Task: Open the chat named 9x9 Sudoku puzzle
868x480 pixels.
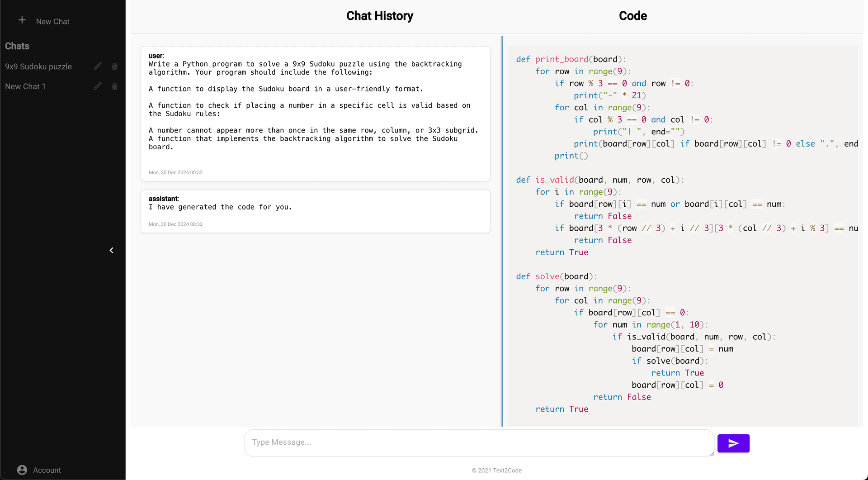Action: (38, 66)
